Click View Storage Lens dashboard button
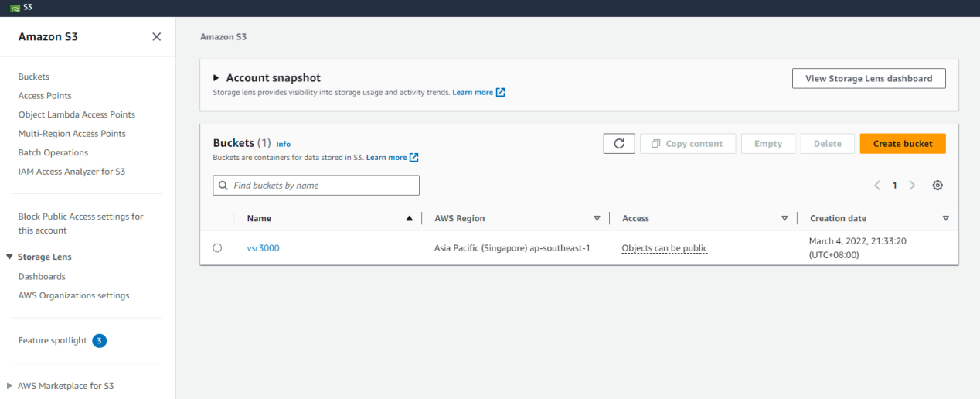The width and height of the screenshot is (980, 399). [869, 78]
